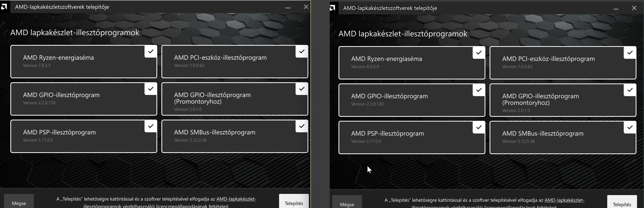Image resolution: width=644 pixels, height=208 pixels.
Task: Toggle AMD SMBus-illesztőprogram checkbox in left window
Action: [302, 126]
